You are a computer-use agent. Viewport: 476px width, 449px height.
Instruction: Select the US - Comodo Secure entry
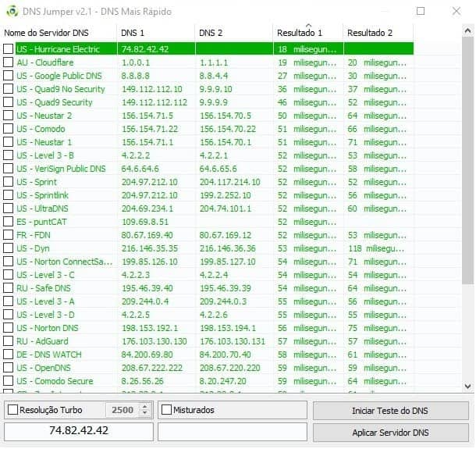(55, 381)
